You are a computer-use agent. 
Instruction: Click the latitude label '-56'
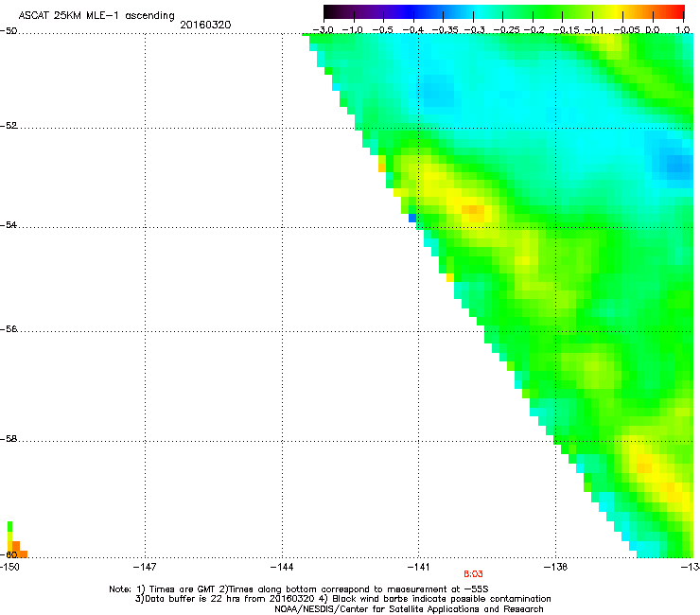tap(9, 329)
